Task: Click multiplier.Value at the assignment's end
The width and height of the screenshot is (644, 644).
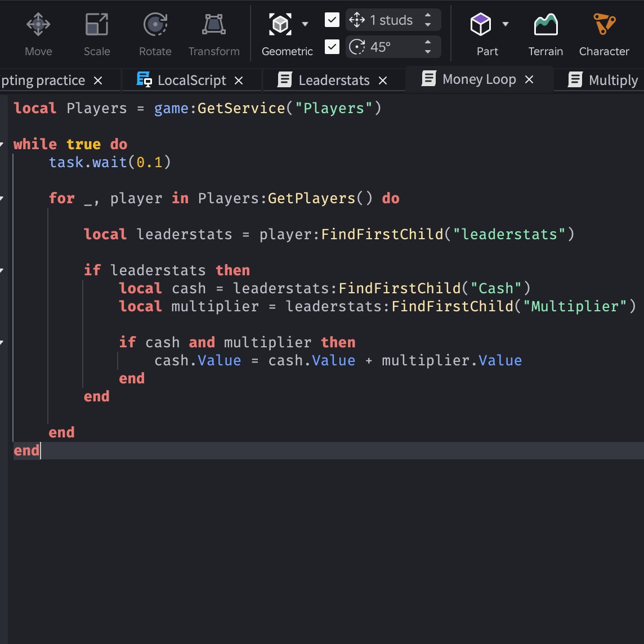Action: click(x=452, y=361)
